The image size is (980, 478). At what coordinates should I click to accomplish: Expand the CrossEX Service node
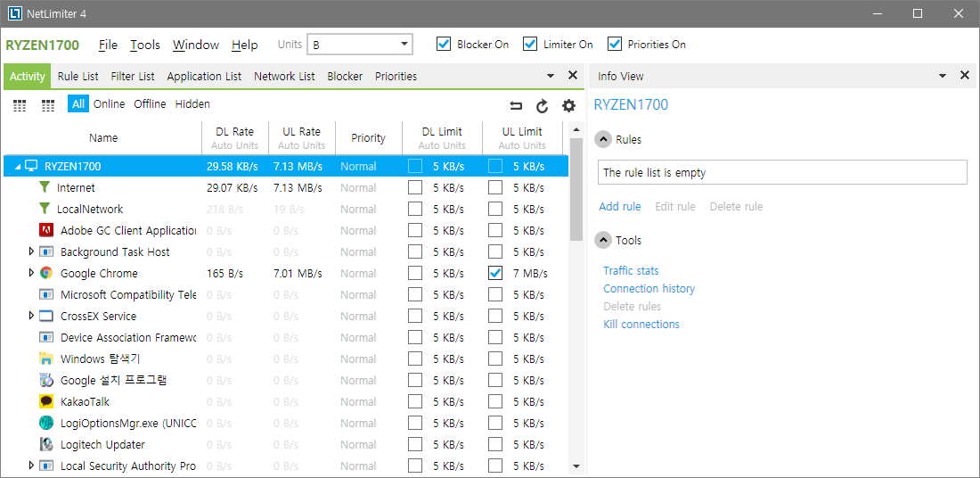click(x=31, y=316)
